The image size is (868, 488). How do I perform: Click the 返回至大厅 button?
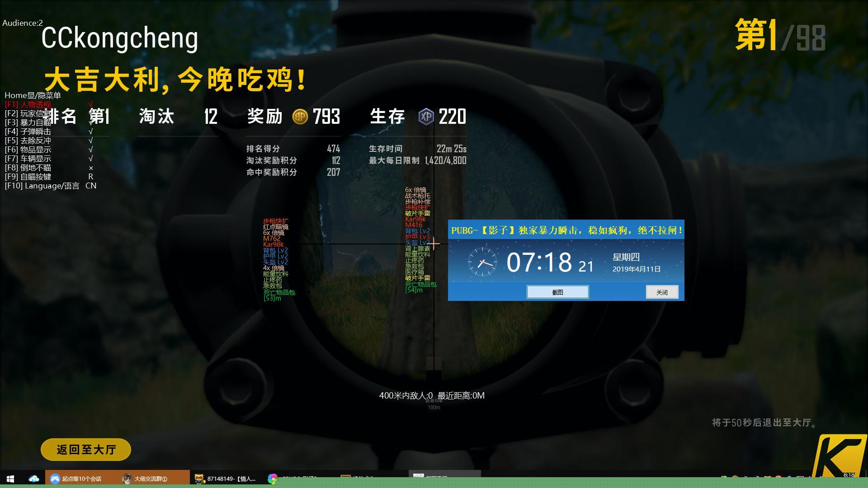pos(86,450)
